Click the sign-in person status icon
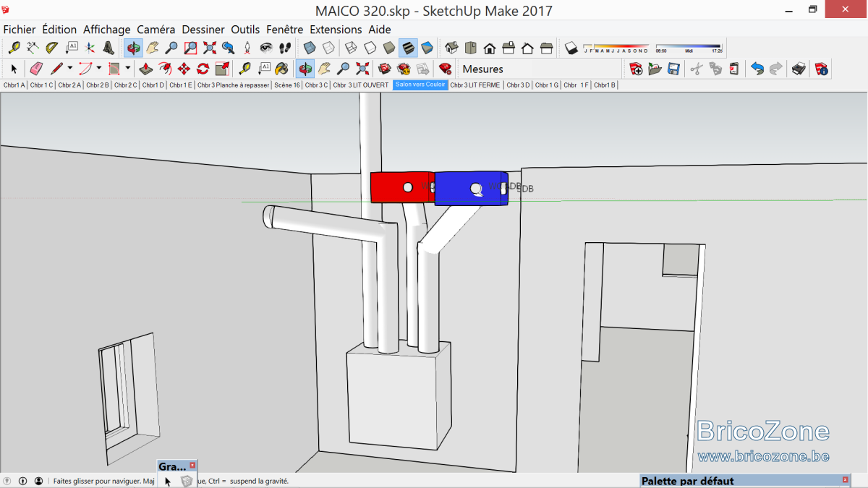Screen dimensions: 868x488 (39, 481)
